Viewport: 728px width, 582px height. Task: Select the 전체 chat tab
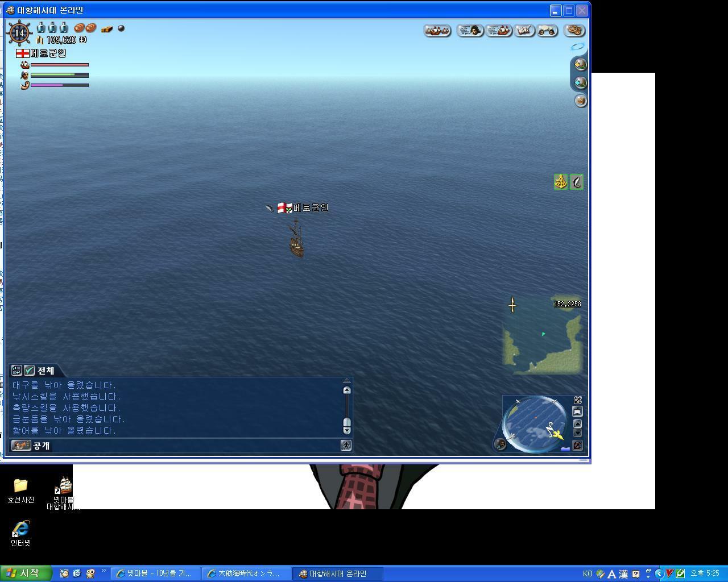coord(45,371)
